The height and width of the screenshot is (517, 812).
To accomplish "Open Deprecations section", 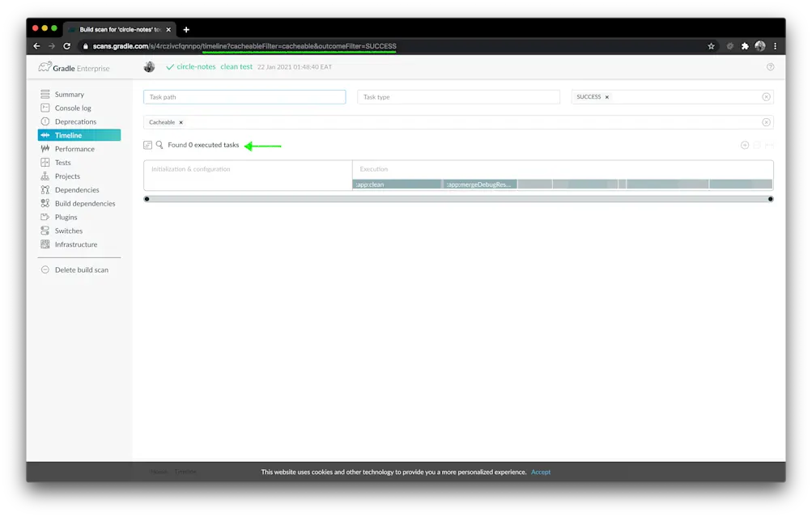I will tap(75, 121).
